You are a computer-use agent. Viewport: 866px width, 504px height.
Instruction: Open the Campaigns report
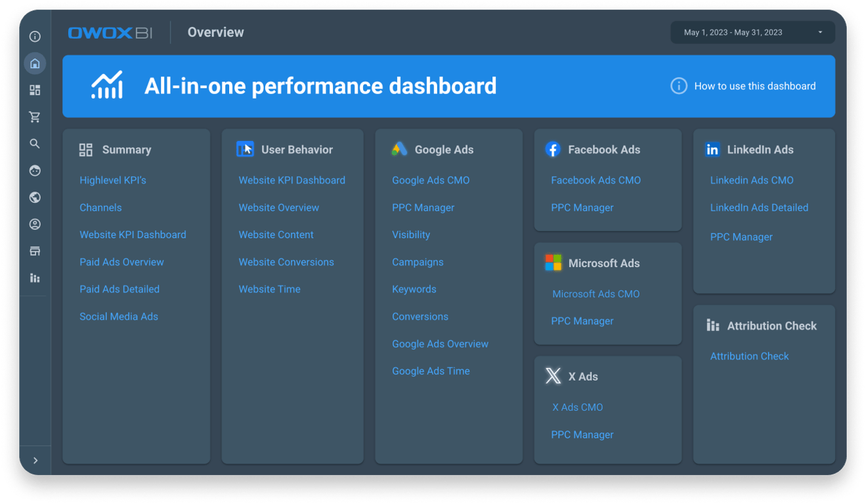418,262
